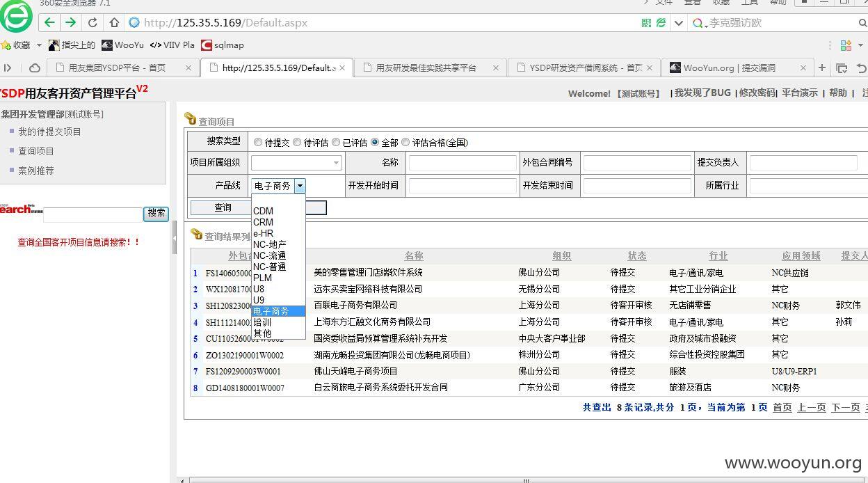Choose 其他 from product line list
Image resolution: width=868 pixels, height=483 pixels.
(x=278, y=333)
